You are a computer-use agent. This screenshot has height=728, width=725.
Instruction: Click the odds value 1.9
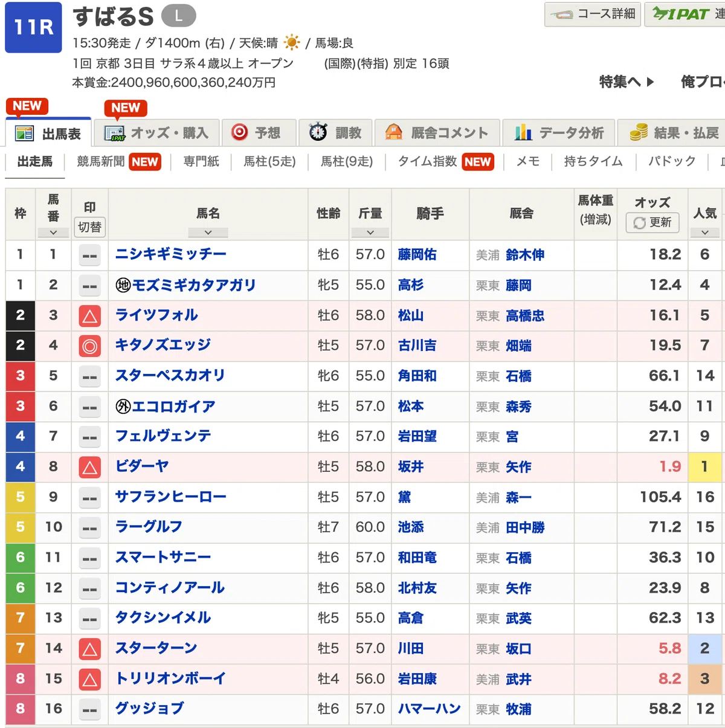pyautogui.click(x=670, y=466)
